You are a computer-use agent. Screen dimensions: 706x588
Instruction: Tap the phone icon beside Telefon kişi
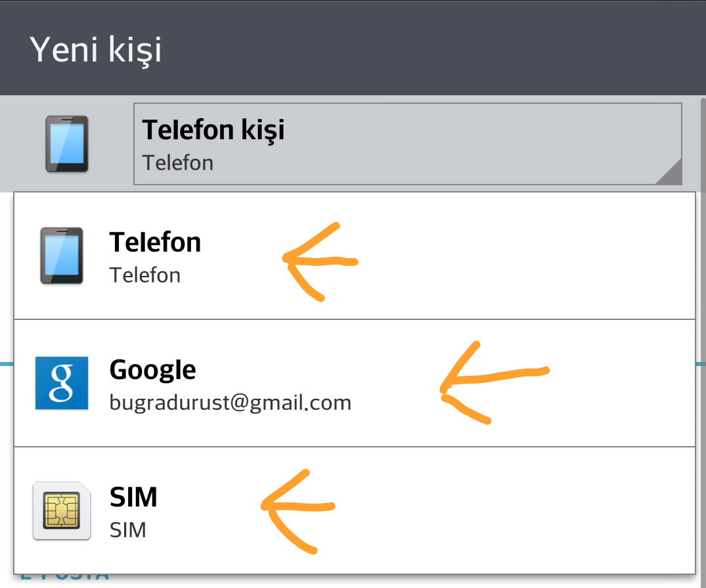click(x=66, y=144)
